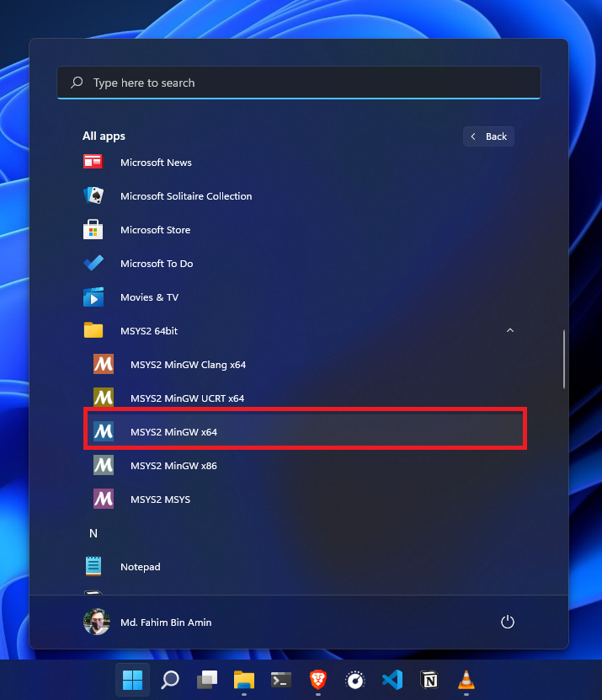Click the N letter section header
Viewport: 602px width, 700px height.
tap(93, 533)
